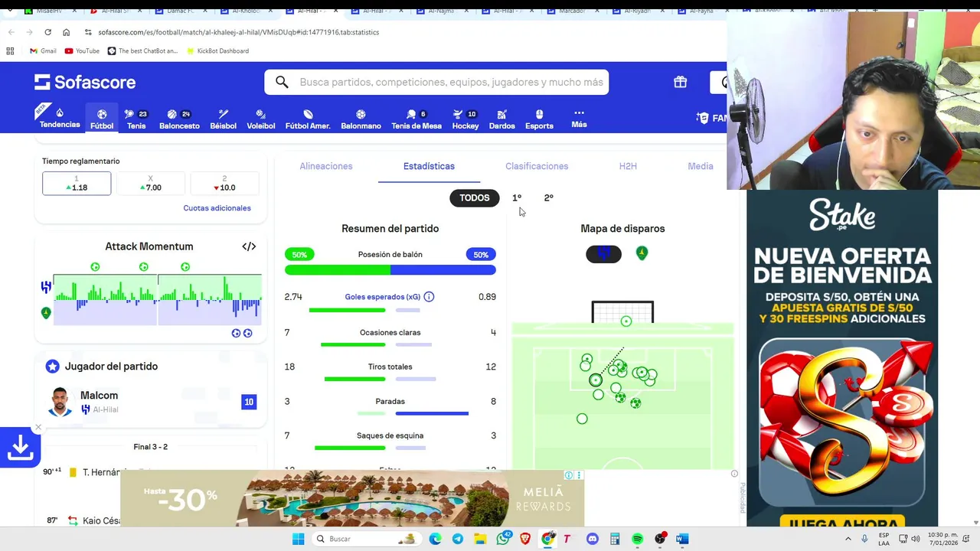
Task: Click info icon next to Goles esperados
Action: pyautogui.click(x=429, y=296)
